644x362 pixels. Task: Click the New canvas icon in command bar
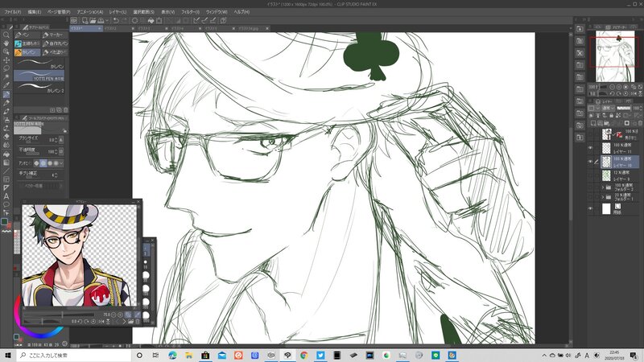(x=85, y=20)
